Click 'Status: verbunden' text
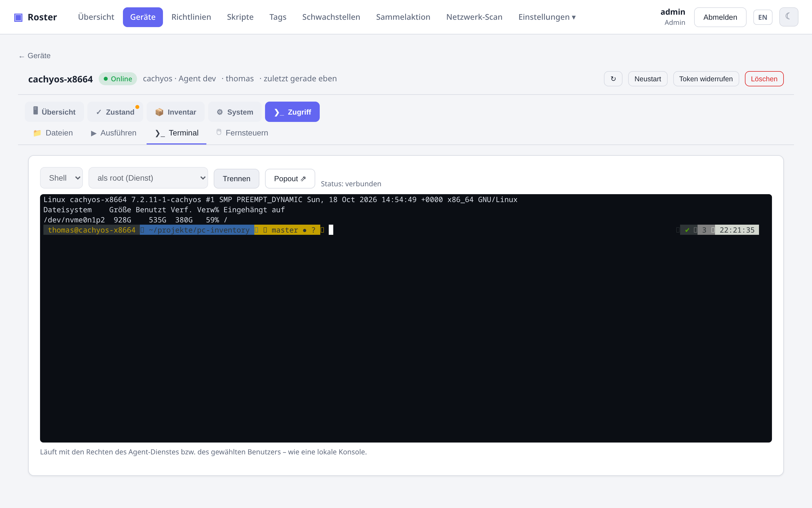This screenshot has width=812, height=508. pos(351,184)
